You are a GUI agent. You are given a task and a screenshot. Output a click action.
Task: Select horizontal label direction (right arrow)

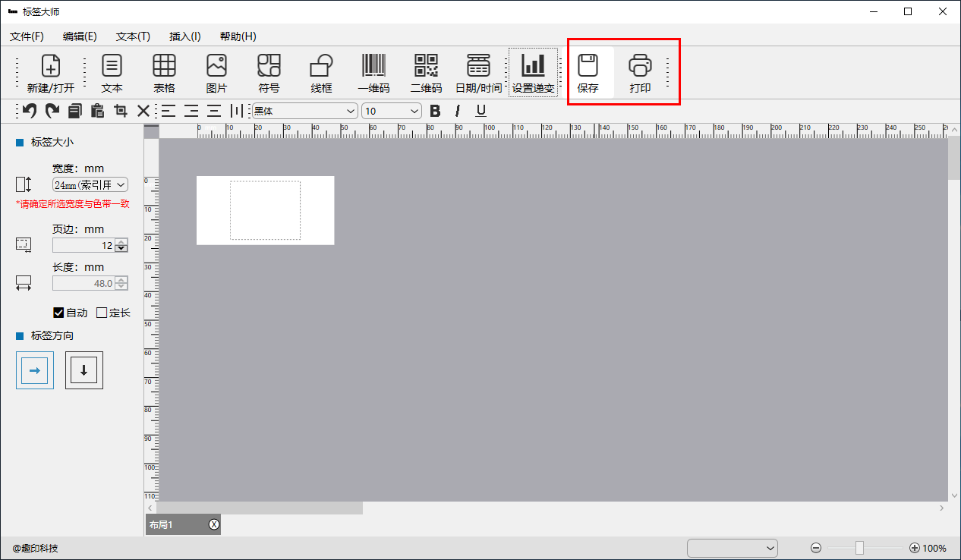point(35,370)
